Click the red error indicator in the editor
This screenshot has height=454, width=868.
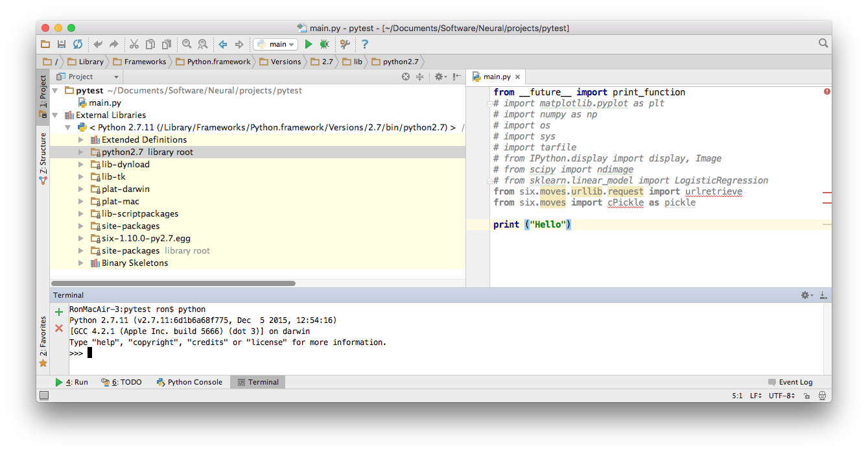tap(827, 91)
